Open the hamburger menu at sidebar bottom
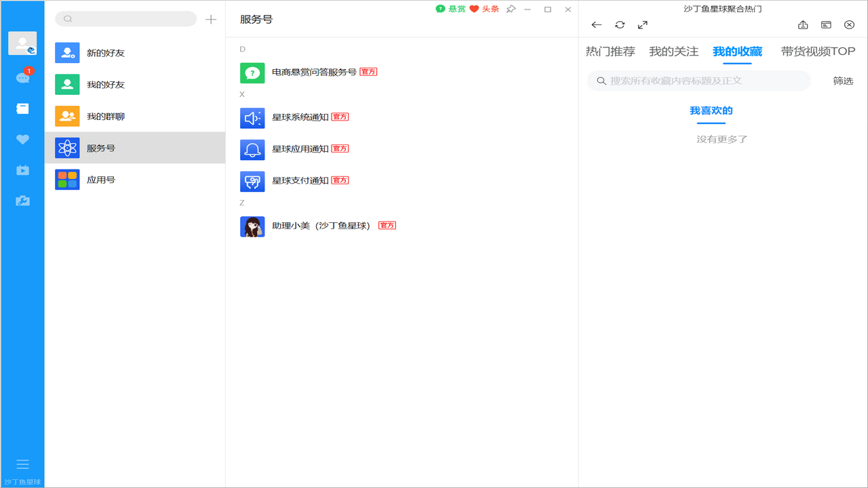This screenshot has width=868, height=488. [x=22, y=464]
